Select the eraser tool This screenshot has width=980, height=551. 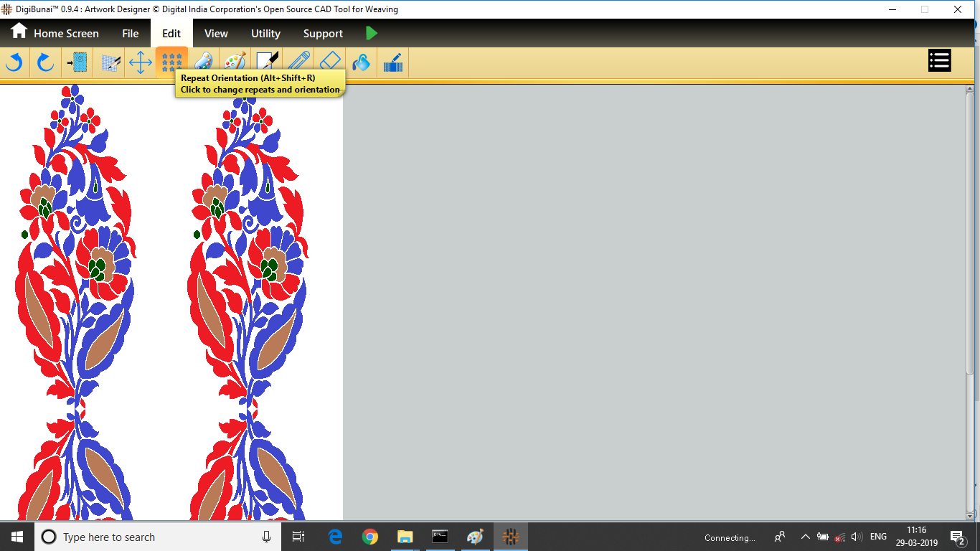(x=330, y=62)
